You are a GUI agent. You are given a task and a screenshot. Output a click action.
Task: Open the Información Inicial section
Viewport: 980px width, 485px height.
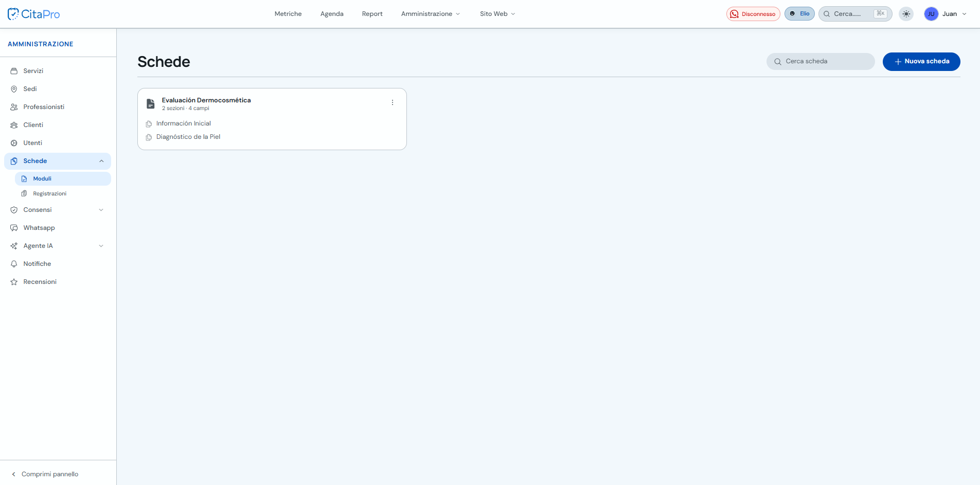pyautogui.click(x=184, y=123)
